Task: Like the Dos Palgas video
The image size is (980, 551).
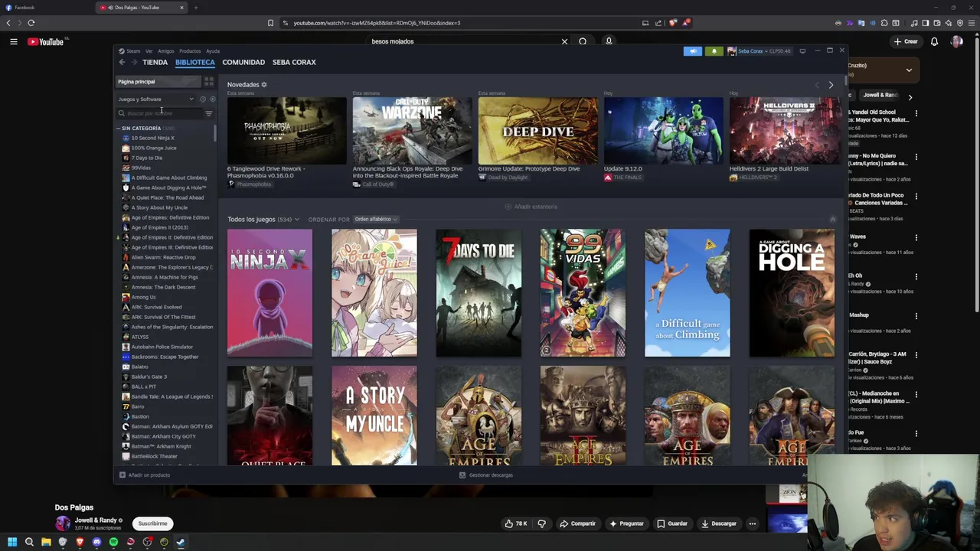Action: [x=515, y=523]
